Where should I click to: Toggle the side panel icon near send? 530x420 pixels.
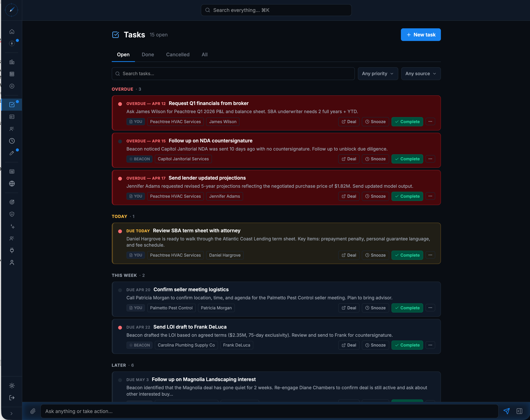click(519, 411)
